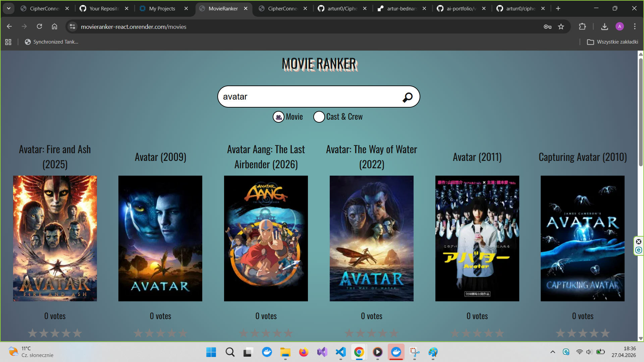
Task: Open the Chrome extensions puzzle icon
Action: [x=583, y=26]
